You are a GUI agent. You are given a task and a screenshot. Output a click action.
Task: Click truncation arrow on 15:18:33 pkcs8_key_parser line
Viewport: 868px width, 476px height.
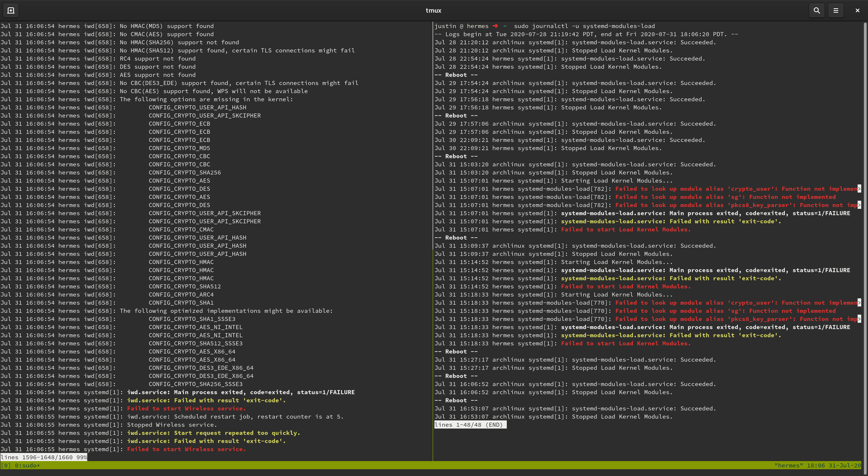[859, 319]
